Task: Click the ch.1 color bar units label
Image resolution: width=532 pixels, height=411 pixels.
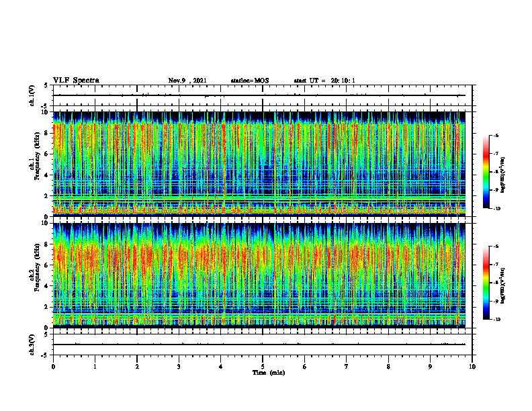Action: pos(503,175)
